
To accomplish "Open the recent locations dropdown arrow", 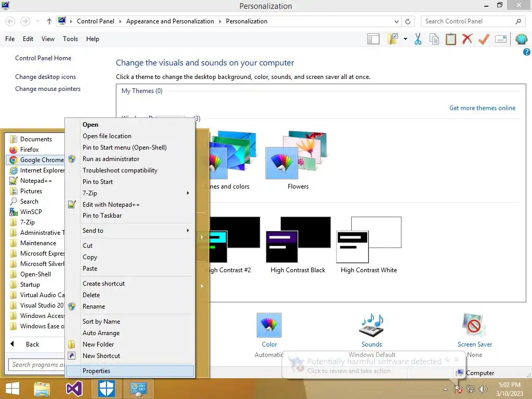I will click(x=37, y=21).
